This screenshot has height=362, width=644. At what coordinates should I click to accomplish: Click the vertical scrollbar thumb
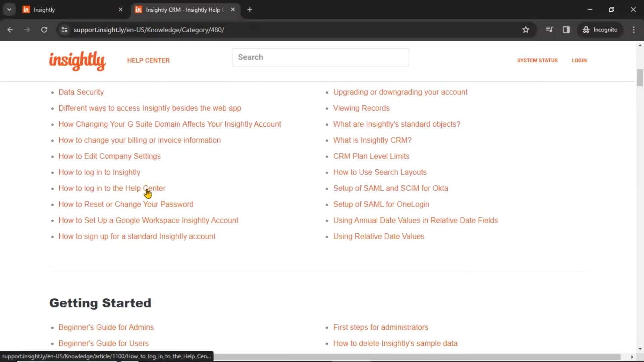point(640,77)
